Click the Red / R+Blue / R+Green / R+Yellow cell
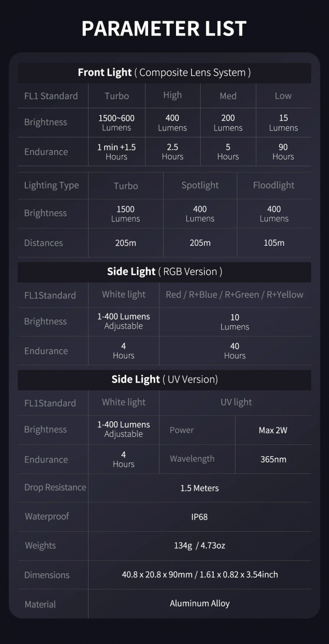The width and height of the screenshot is (329, 644). 235,295
